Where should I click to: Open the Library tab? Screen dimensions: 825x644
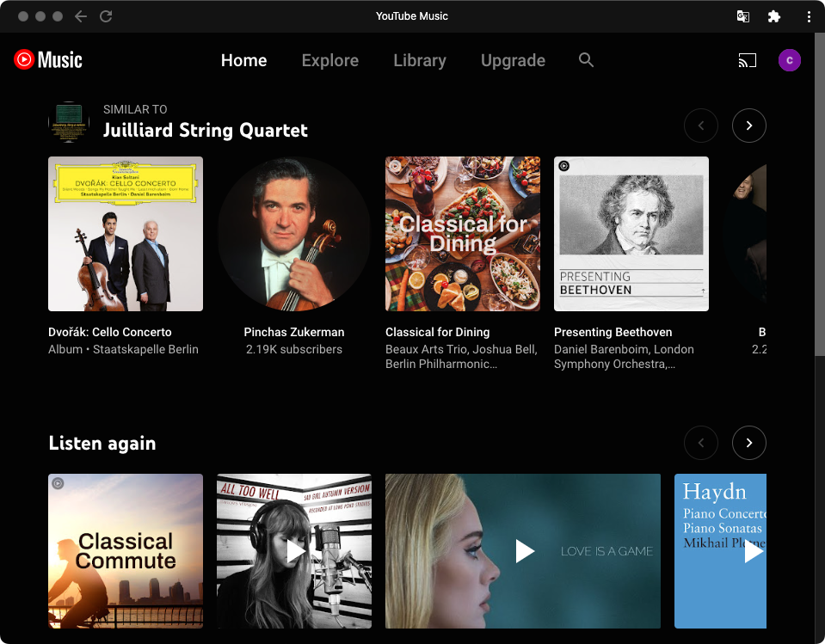419,60
